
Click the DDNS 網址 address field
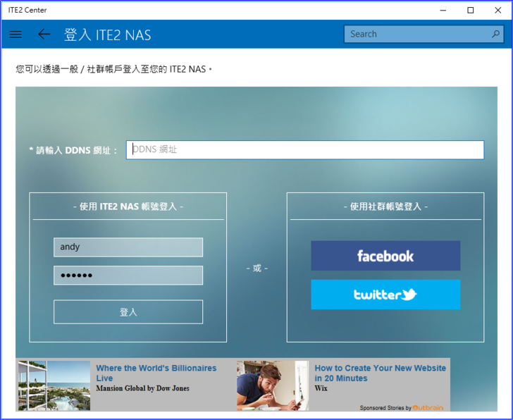304,150
